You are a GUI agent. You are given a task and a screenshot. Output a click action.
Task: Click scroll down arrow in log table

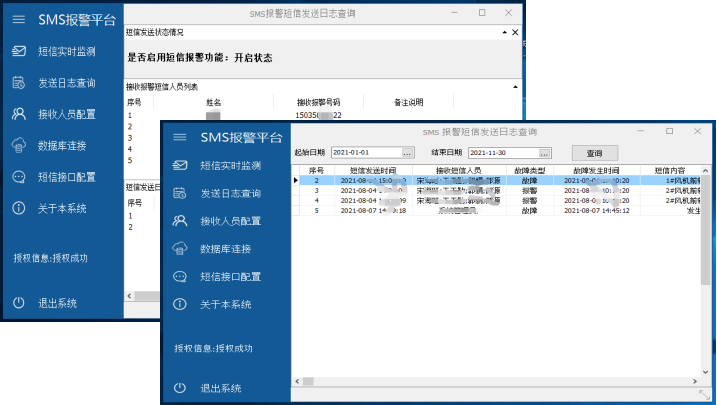point(706,372)
